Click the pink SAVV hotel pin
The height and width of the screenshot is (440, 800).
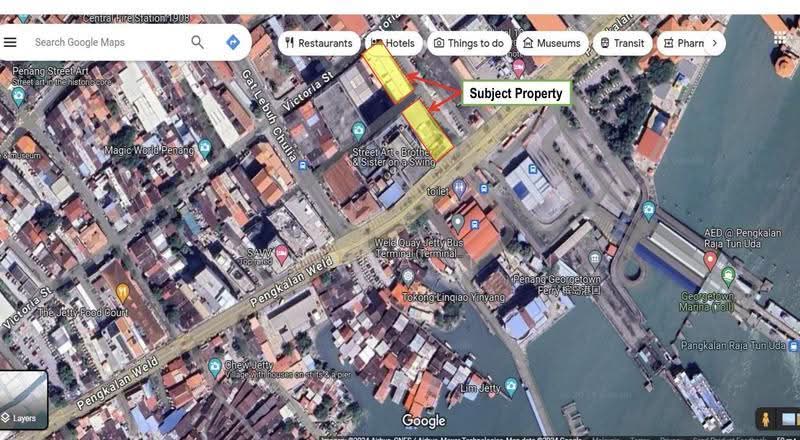click(x=281, y=253)
